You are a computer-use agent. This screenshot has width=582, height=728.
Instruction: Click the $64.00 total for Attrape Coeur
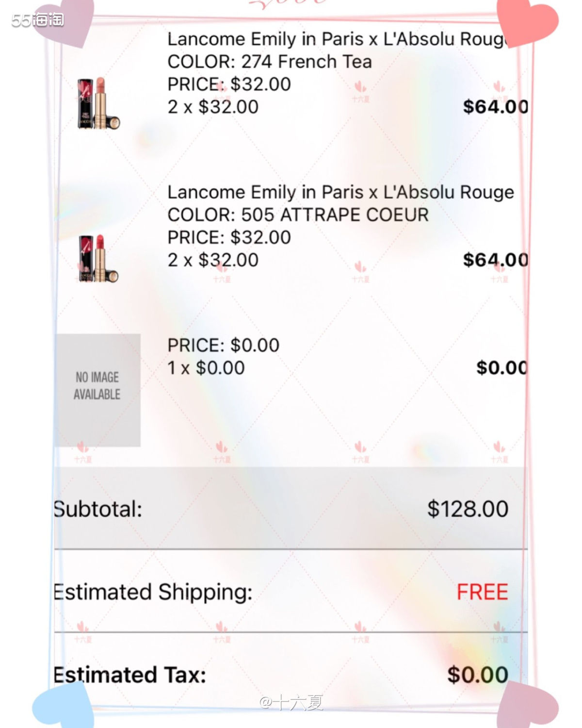(x=495, y=260)
